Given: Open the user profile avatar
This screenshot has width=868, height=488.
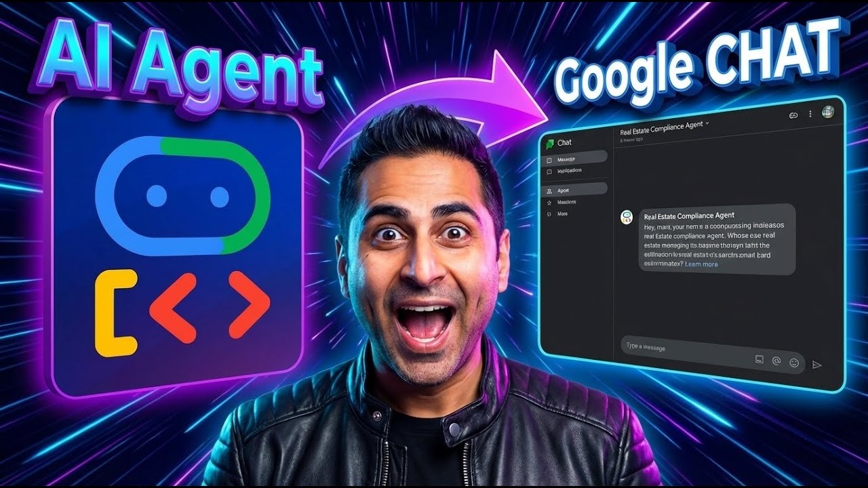Looking at the screenshot, I should click(x=827, y=112).
